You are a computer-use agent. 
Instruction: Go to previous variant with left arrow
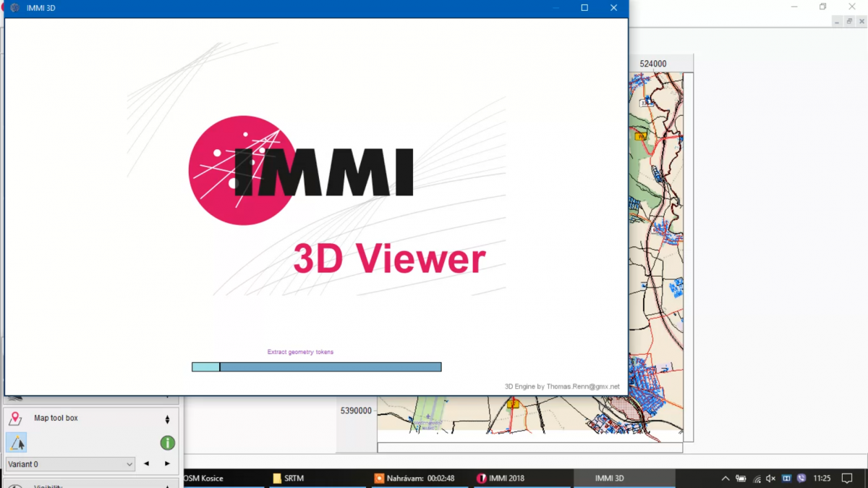point(147,464)
